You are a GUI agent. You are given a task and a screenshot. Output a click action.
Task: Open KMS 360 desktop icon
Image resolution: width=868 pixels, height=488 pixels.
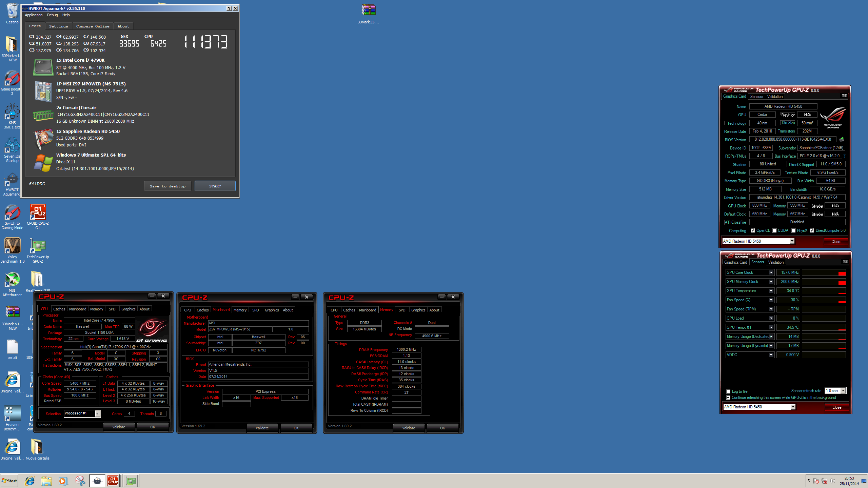(12, 116)
